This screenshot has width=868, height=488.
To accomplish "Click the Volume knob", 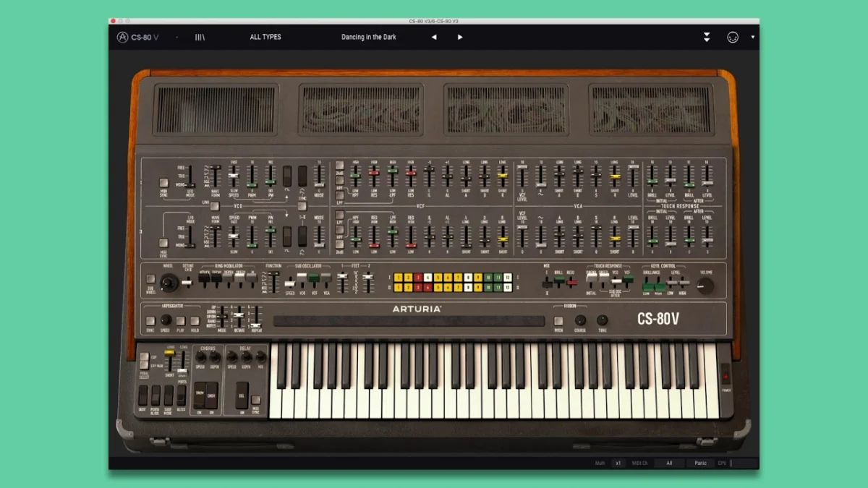I will point(705,286).
